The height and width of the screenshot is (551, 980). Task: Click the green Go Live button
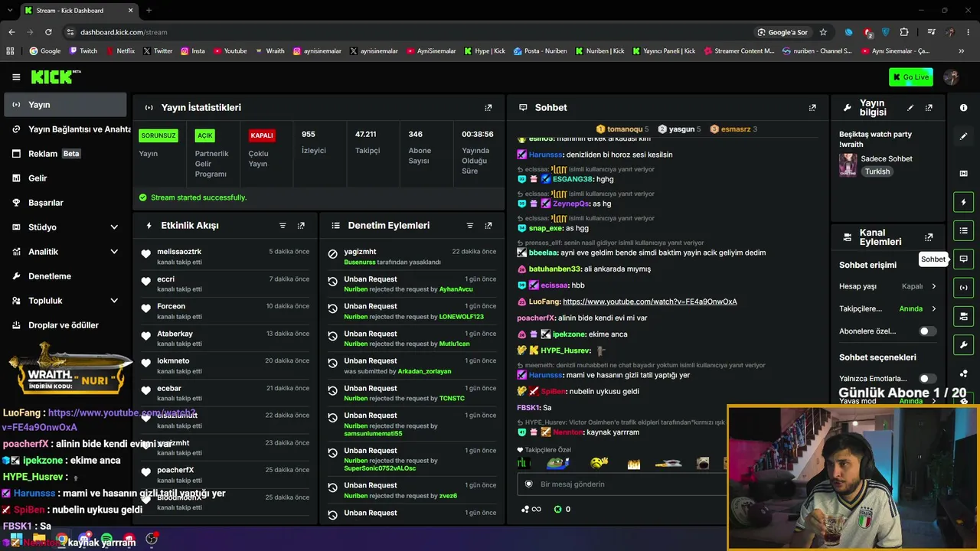(x=910, y=77)
